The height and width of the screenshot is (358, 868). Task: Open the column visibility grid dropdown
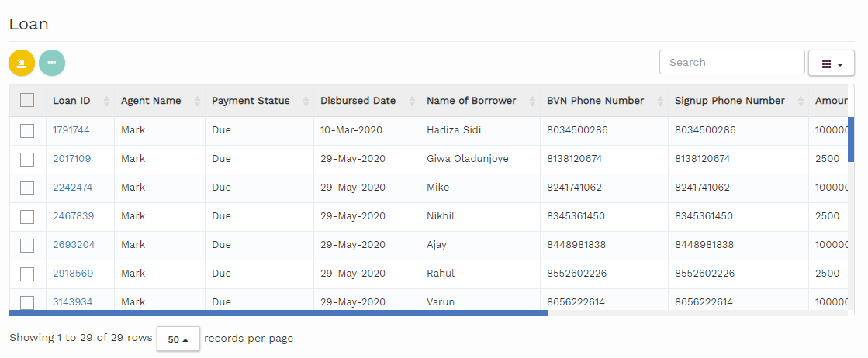coord(831,63)
